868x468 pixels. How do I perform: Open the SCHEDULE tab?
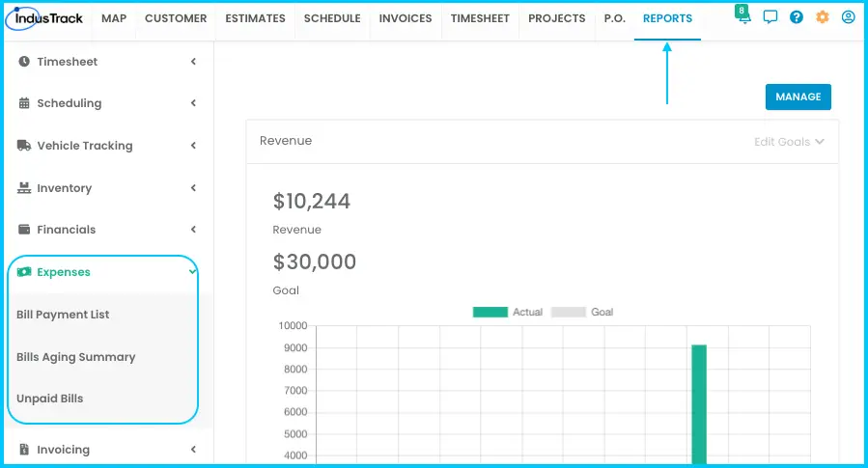[x=332, y=18]
